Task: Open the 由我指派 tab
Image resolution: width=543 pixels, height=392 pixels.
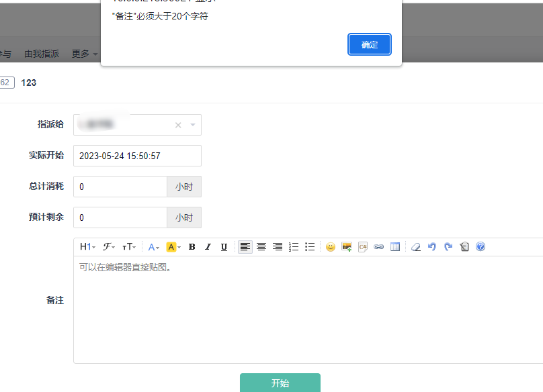Action: click(x=42, y=54)
